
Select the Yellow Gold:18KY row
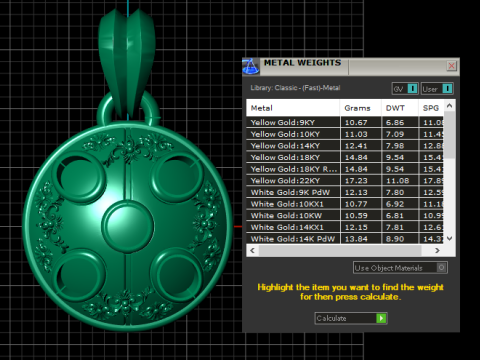(345, 157)
